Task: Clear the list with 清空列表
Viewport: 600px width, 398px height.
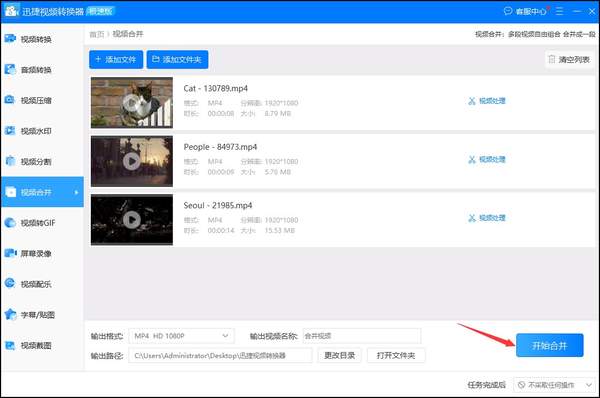Action: pos(569,60)
